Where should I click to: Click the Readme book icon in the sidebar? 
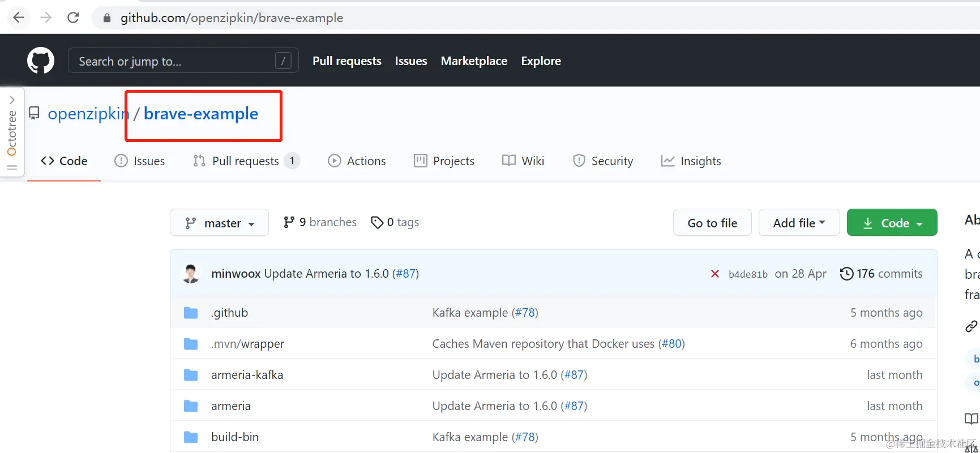pyautogui.click(x=971, y=419)
